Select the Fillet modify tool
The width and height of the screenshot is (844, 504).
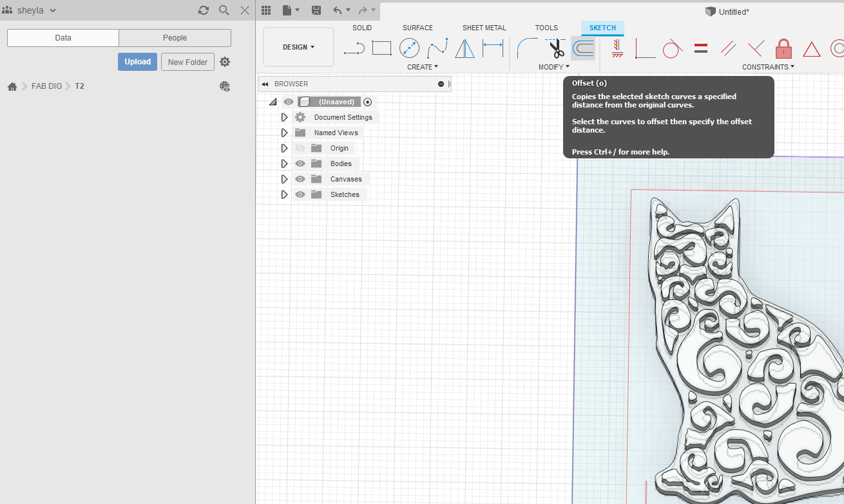pos(527,48)
